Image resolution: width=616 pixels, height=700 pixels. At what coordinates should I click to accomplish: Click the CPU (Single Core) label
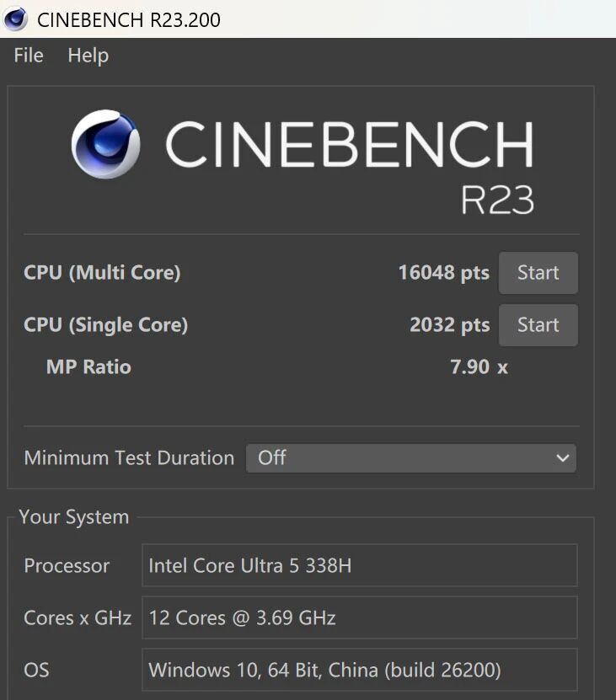click(x=105, y=325)
